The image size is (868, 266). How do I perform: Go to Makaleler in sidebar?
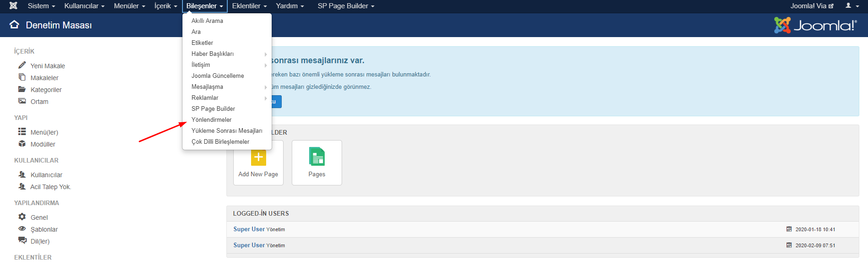pos(44,78)
